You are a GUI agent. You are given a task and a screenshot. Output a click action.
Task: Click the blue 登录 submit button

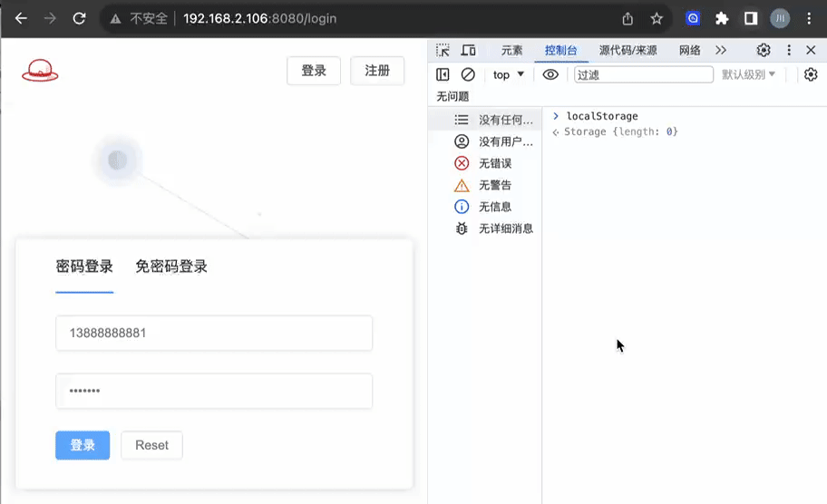83,445
